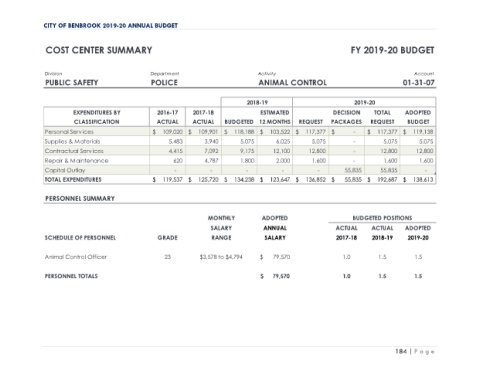Select the monthly salary range $3,578 to $4,794

[x=221, y=257]
